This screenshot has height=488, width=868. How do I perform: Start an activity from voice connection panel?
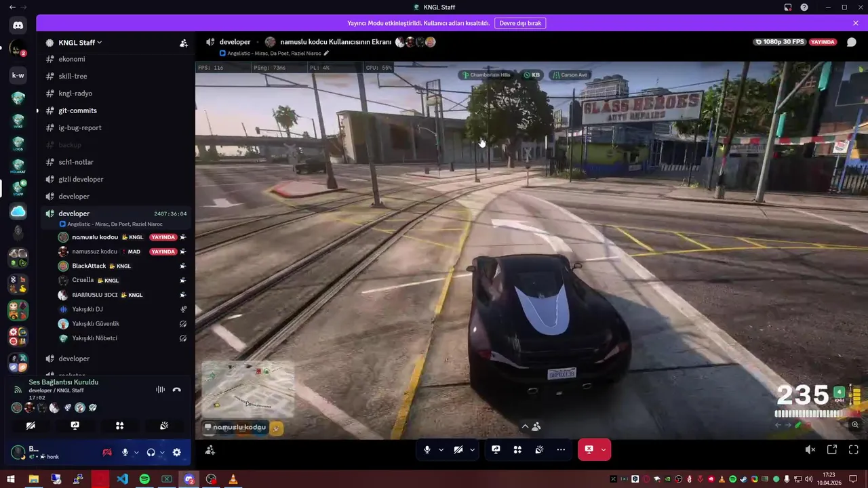[x=119, y=426]
